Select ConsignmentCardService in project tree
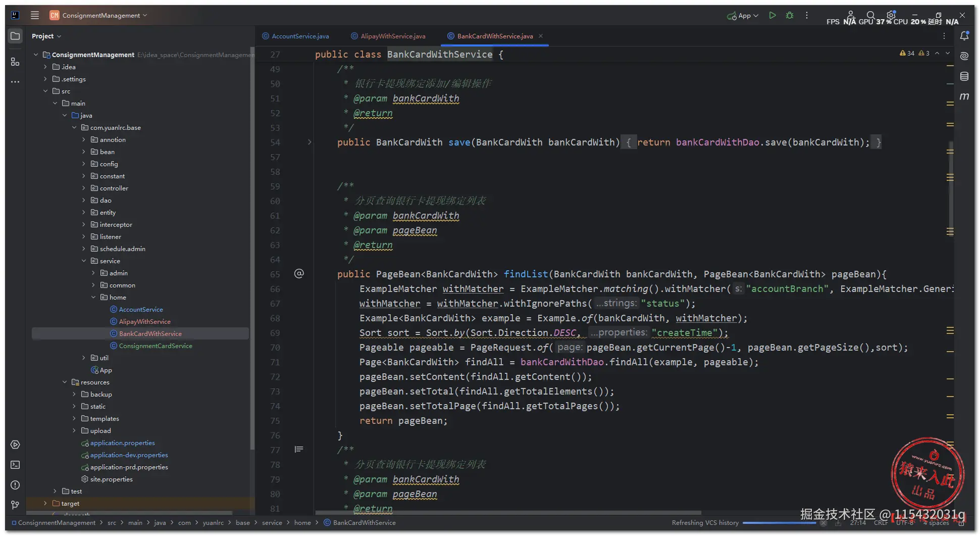The height and width of the screenshot is (536, 980). pos(156,346)
